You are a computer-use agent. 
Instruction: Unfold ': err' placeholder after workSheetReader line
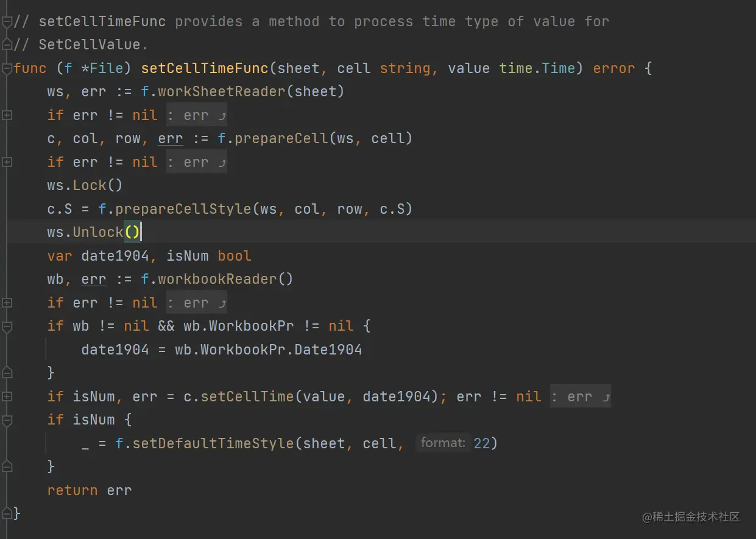(x=197, y=115)
